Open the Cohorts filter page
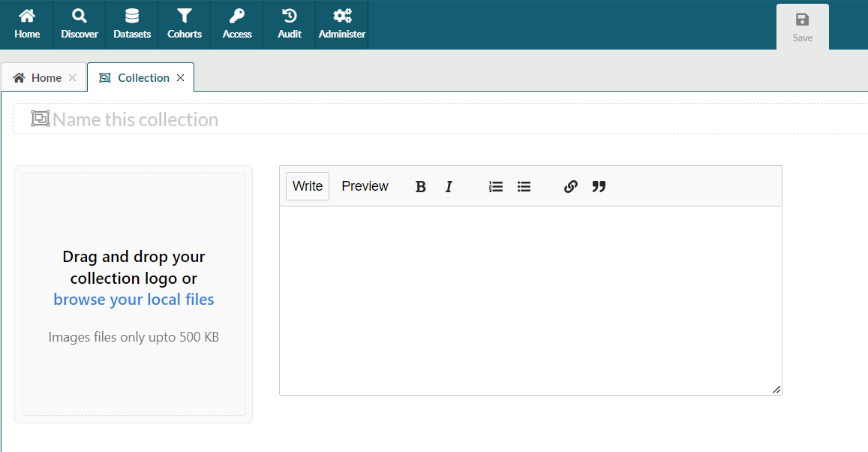This screenshot has width=868, height=452. tap(185, 24)
